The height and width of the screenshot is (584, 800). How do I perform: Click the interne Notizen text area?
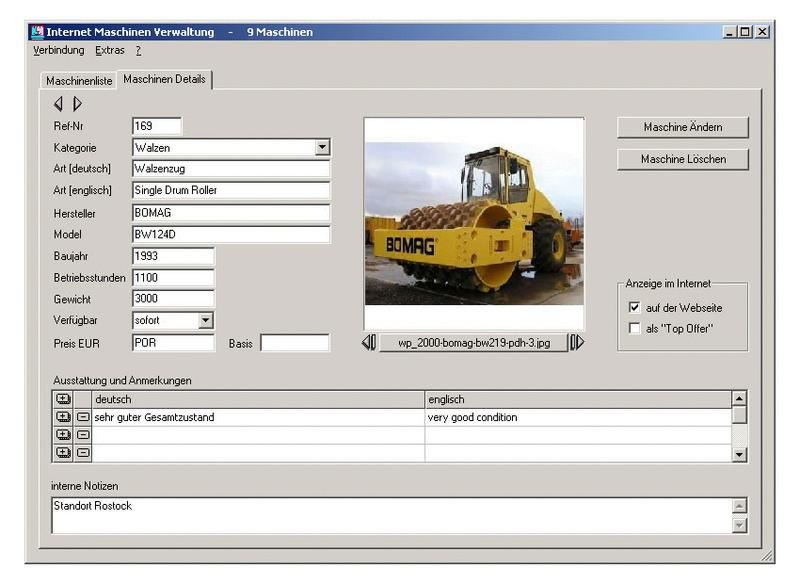392,516
